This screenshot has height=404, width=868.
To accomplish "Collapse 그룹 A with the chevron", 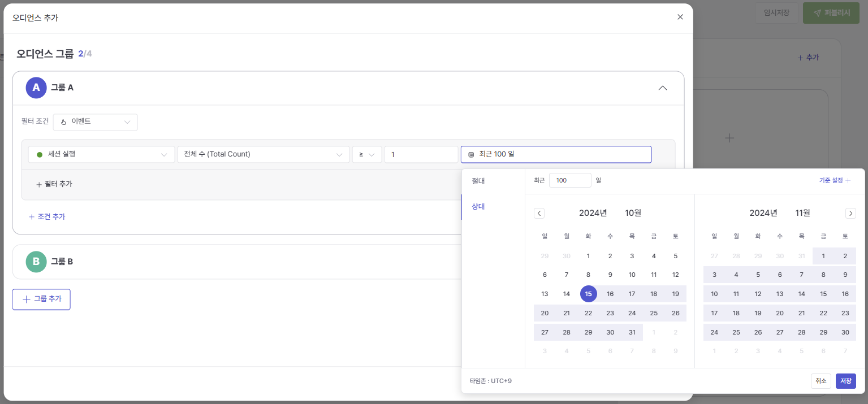I will (663, 88).
